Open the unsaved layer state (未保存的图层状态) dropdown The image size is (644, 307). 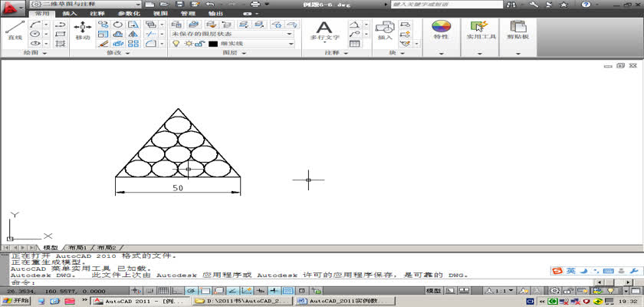coord(232,34)
